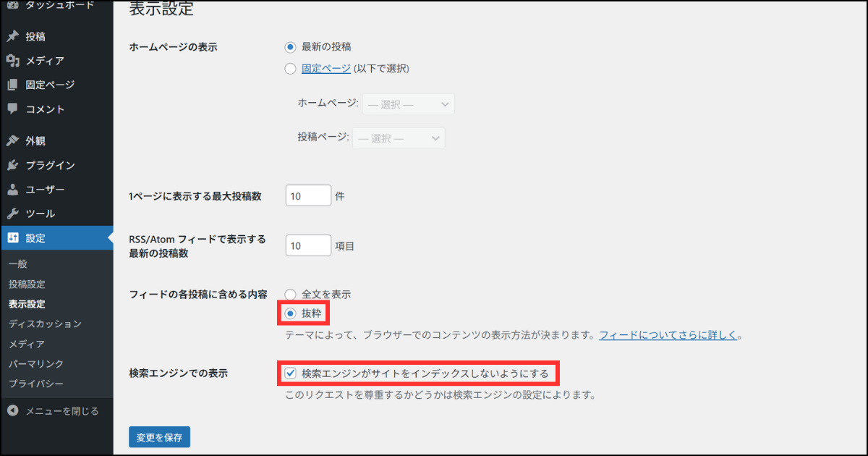Click the paintbrush icon beside 外観
The height and width of the screenshot is (456, 868).
12,140
